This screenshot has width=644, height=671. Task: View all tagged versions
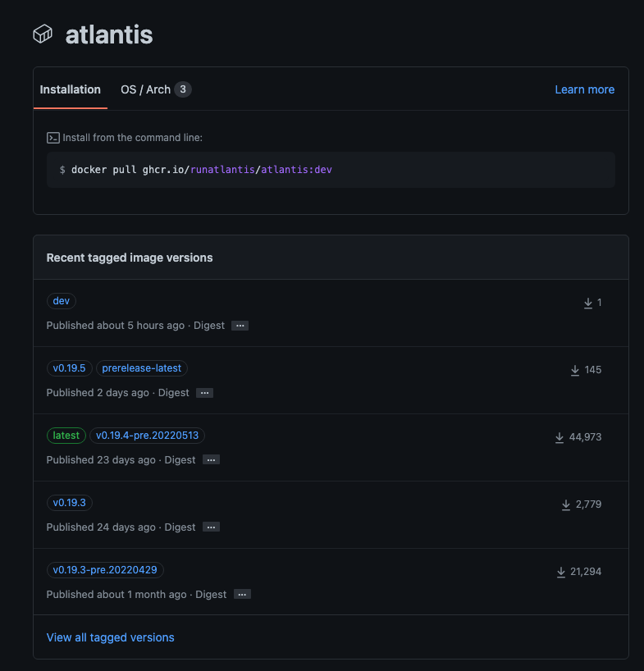tap(110, 637)
